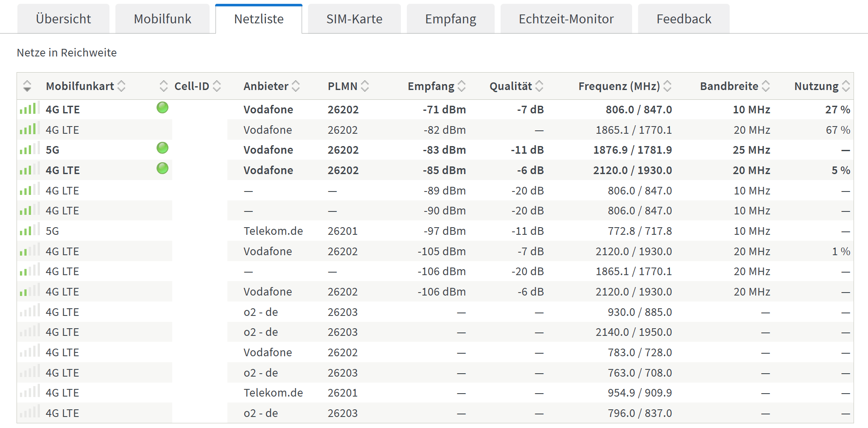The width and height of the screenshot is (868, 428).
Task: Click signal bars icon of first Vodafone row
Action: tap(29, 109)
